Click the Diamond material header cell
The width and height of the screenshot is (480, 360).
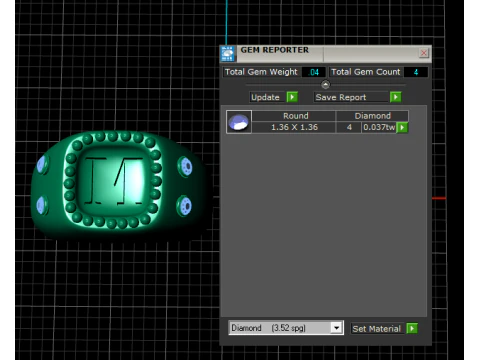(x=372, y=116)
